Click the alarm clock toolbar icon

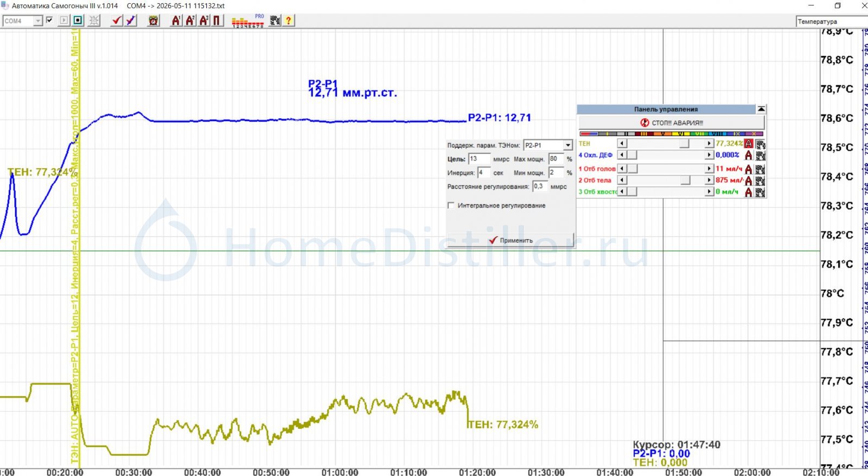(x=154, y=21)
